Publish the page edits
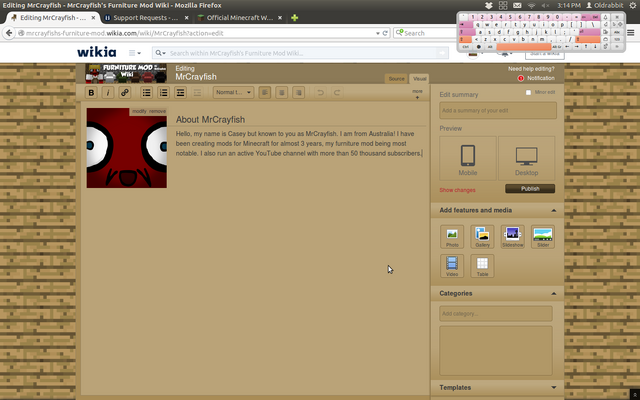 [x=530, y=189]
